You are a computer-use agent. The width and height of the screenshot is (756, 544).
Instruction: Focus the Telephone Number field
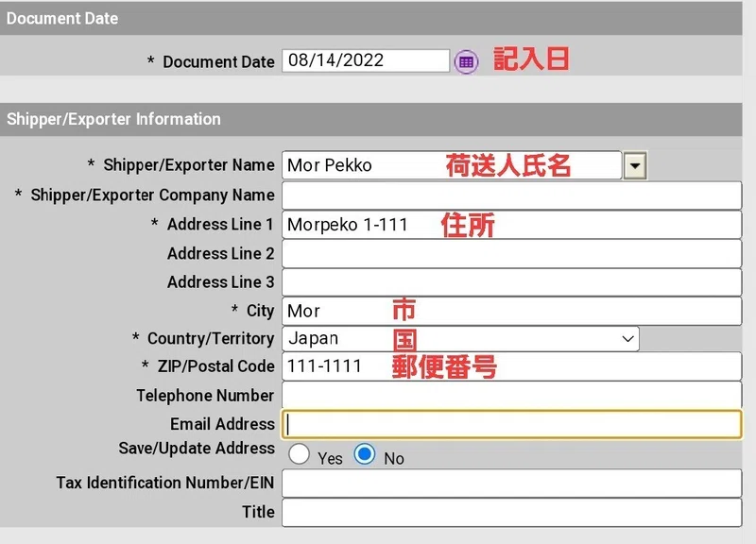click(x=511, y=395)
